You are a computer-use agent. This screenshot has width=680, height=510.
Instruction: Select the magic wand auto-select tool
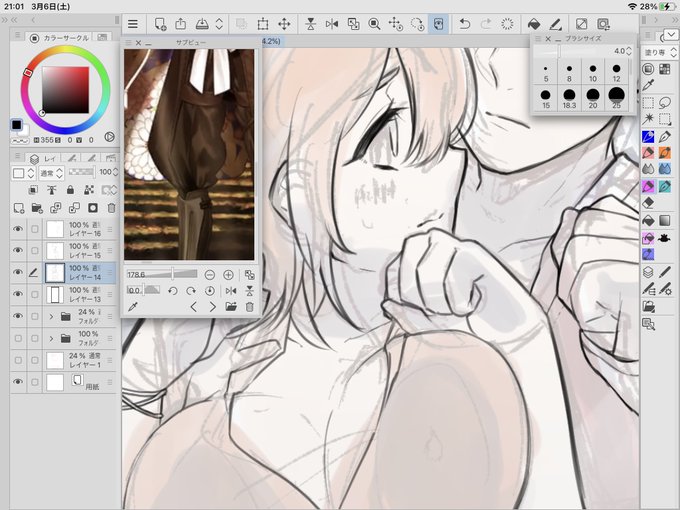point(648,118)
